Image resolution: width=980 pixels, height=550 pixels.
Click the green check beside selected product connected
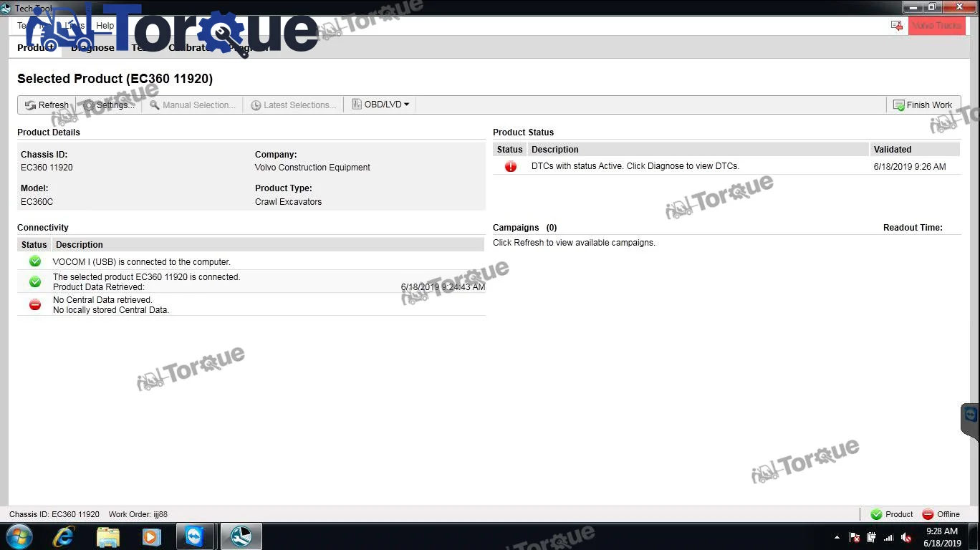[34, 282]
